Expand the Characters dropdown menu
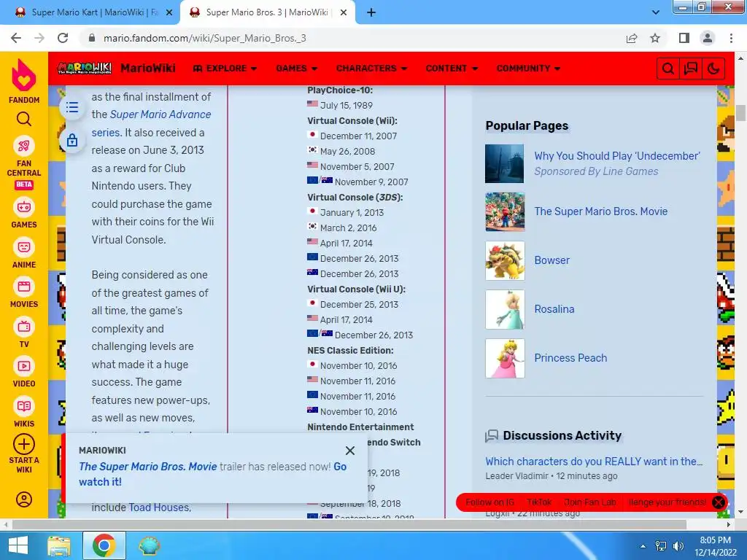 point(371,69)
